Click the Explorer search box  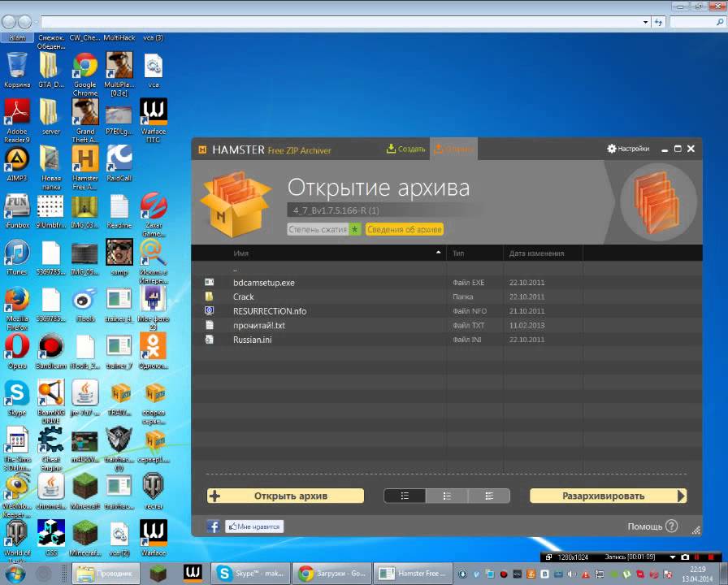pos(697,22)
